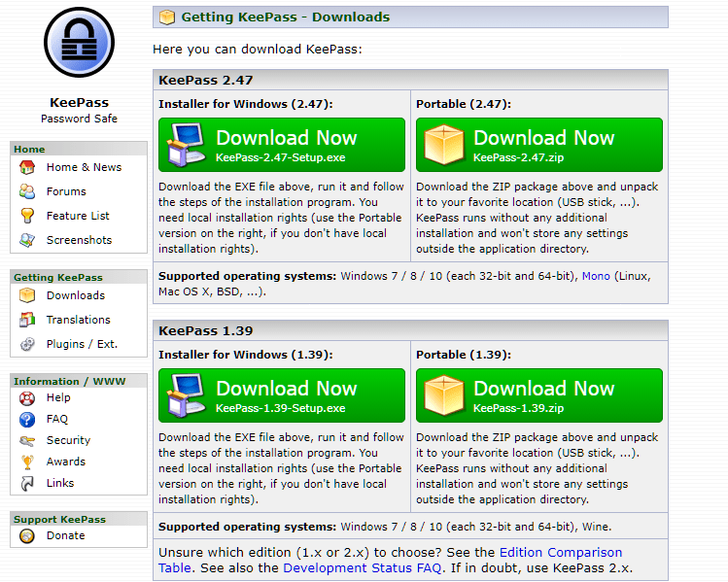Click the computer icon on the 2.47 Setup button
The height and width of the screenshot is (582, 728).
tap(188, 145)
